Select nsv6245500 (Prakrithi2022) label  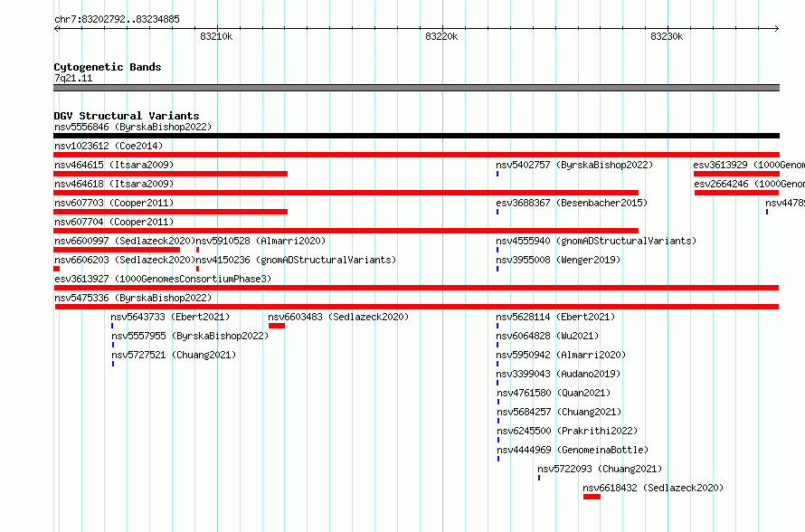[x=567, y=431]
